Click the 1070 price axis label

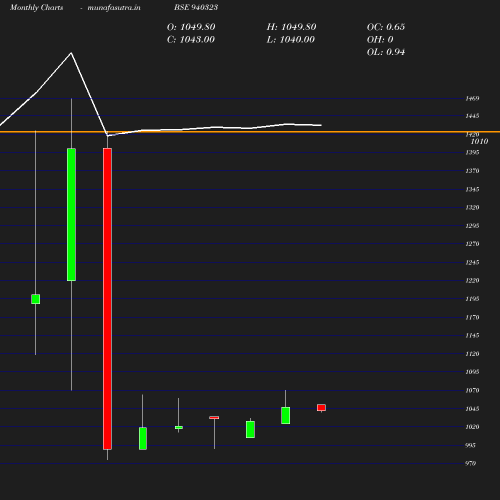click(x=472, y=390)
